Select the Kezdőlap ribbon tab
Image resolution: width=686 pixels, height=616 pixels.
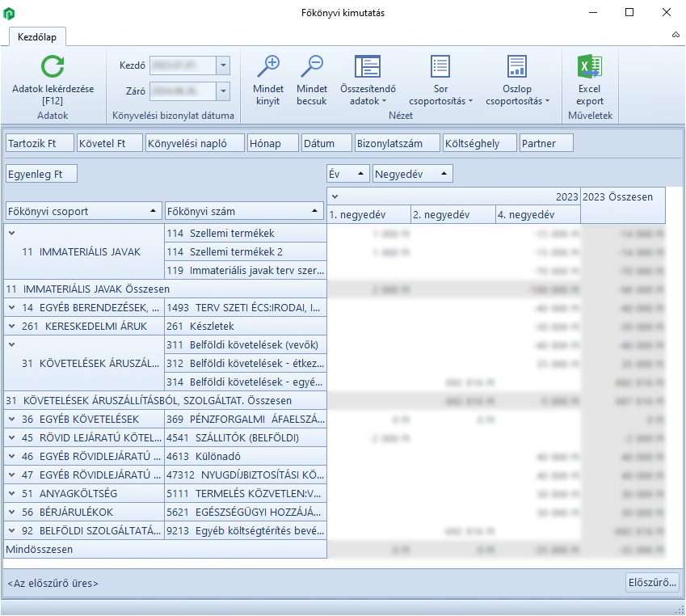37,36
